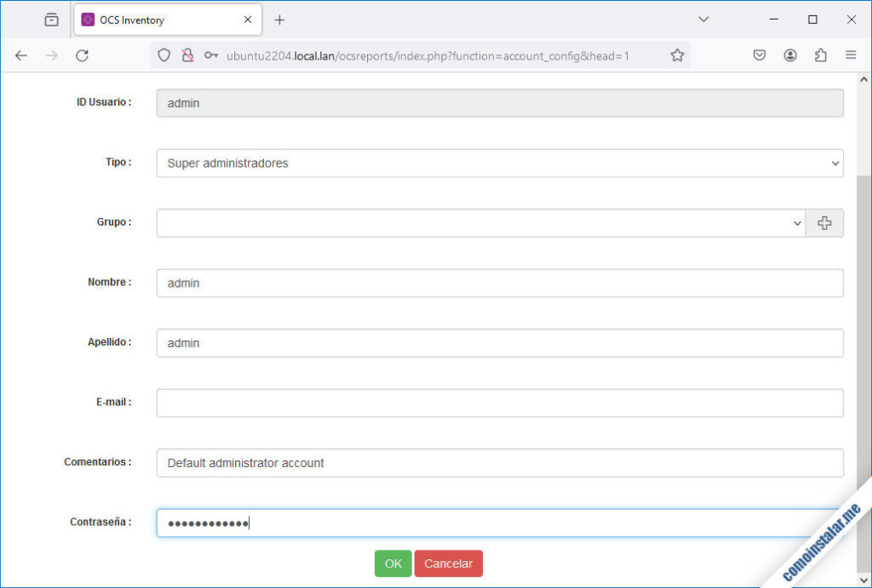Click the ID Usuario field
This screenshot has width=872, height=588.
(500, 103)
